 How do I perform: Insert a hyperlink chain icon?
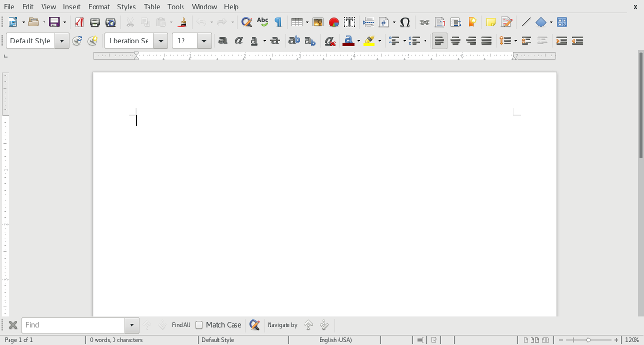[425, 22]
